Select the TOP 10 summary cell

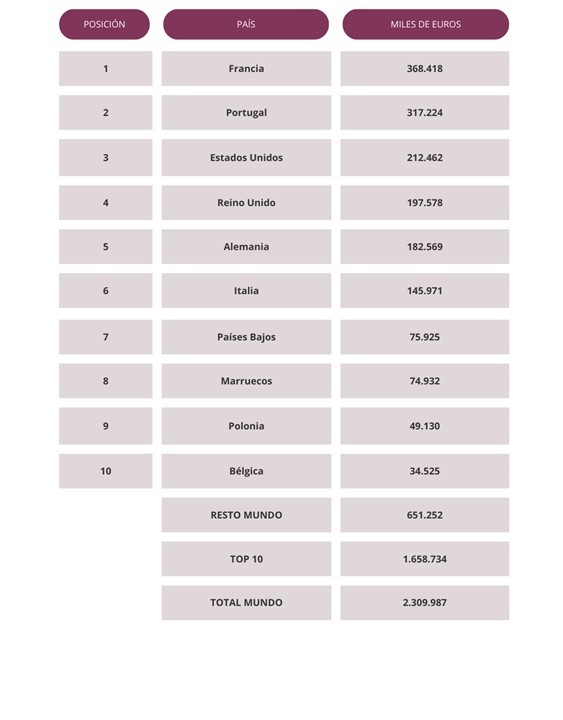click(x=246, y=559)
